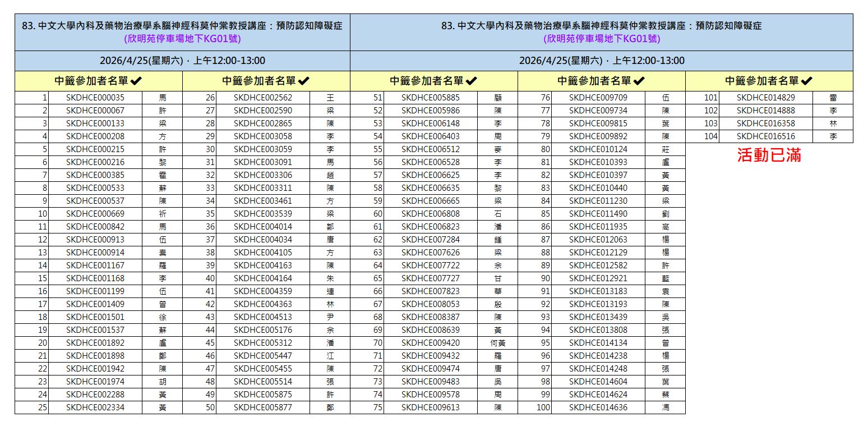Select the cell SKDHCE005877

coord(262,407)
